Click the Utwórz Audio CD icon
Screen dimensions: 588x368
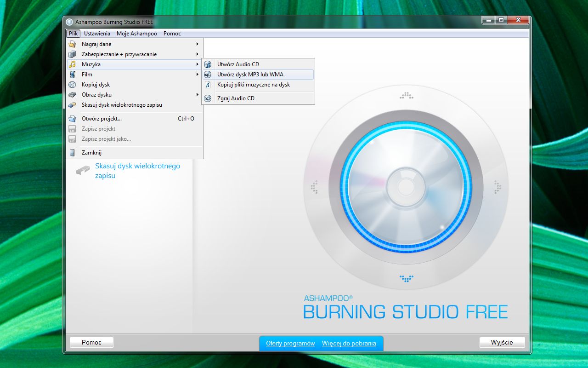(x=208, y=64)
